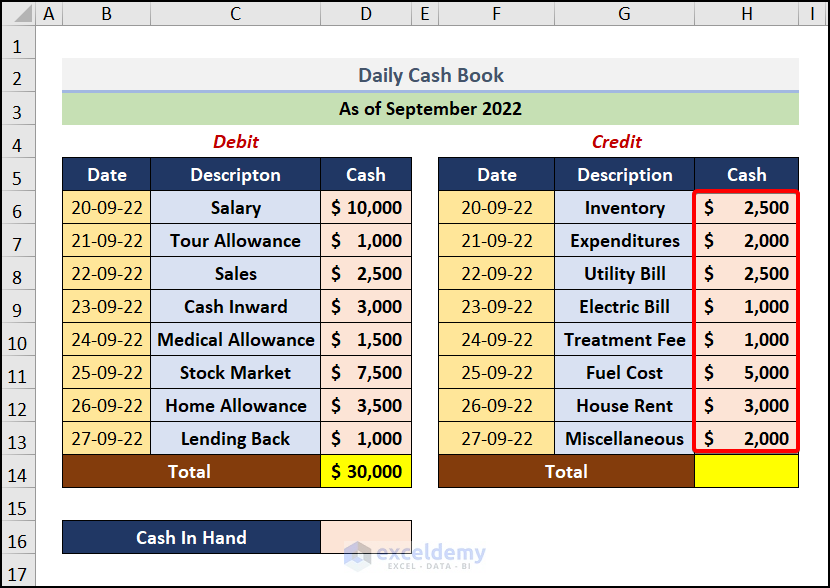
Task: Select row 6 header
Action: tap(17, 207)
